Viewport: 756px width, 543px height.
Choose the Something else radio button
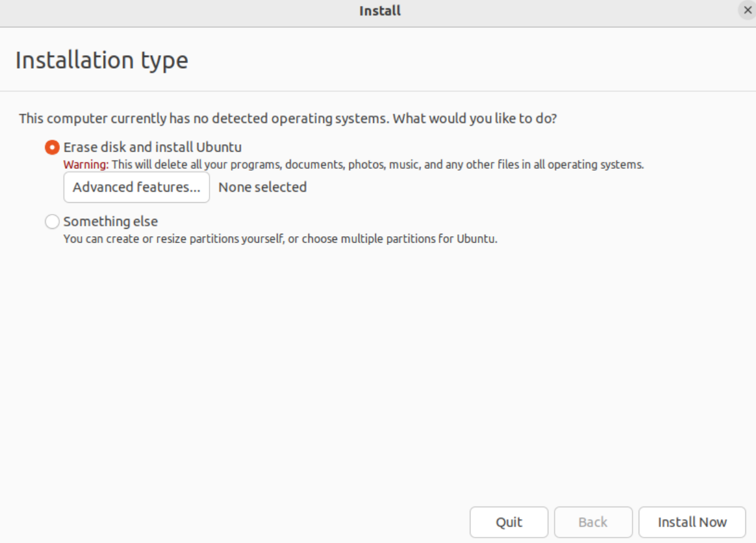point(53,221)
